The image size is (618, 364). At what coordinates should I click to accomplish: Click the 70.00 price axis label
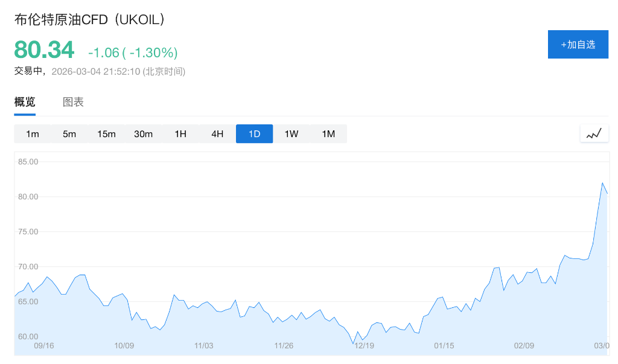28,267
